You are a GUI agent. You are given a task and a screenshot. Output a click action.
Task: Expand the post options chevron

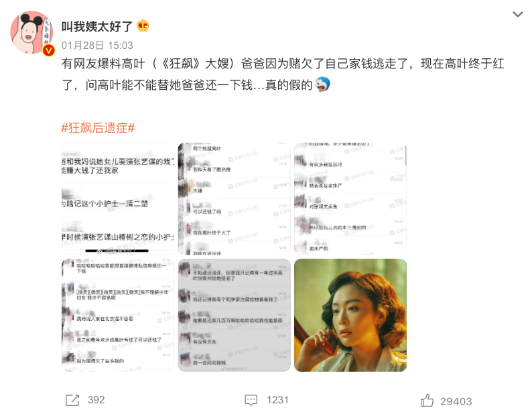[517, 14]
